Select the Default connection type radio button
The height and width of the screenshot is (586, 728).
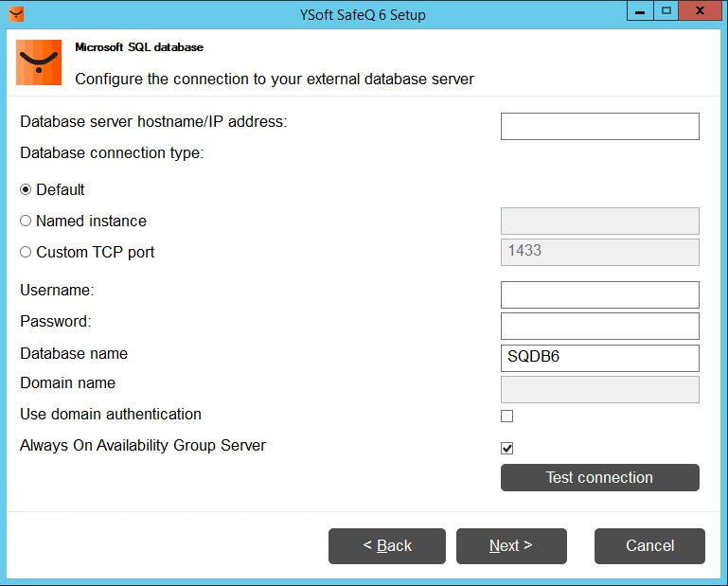[26, 189]
